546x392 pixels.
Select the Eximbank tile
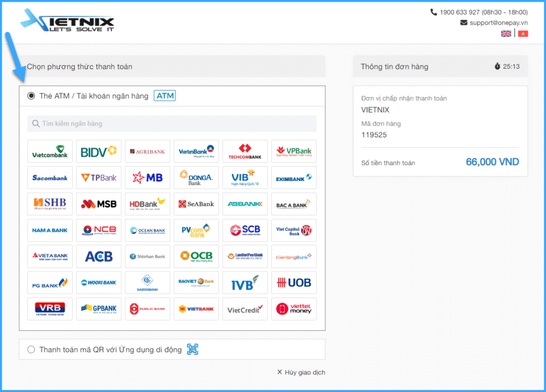point(294,178)
